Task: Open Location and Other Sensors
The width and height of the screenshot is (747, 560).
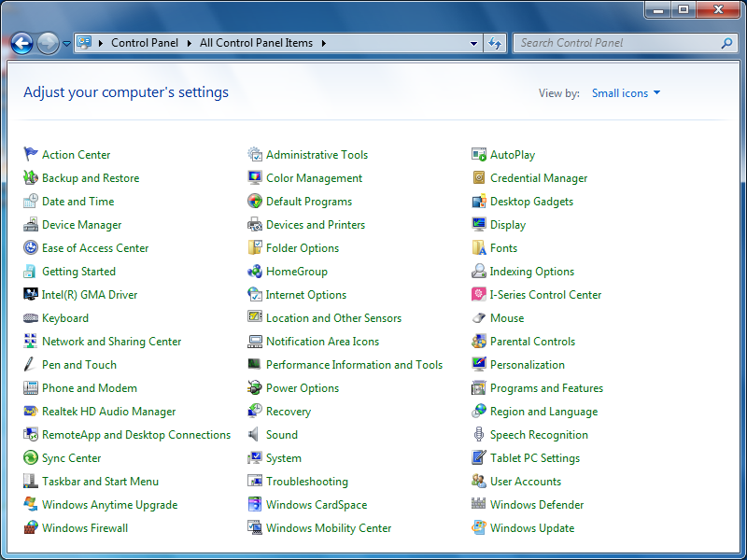Action: tap(333, 318)
